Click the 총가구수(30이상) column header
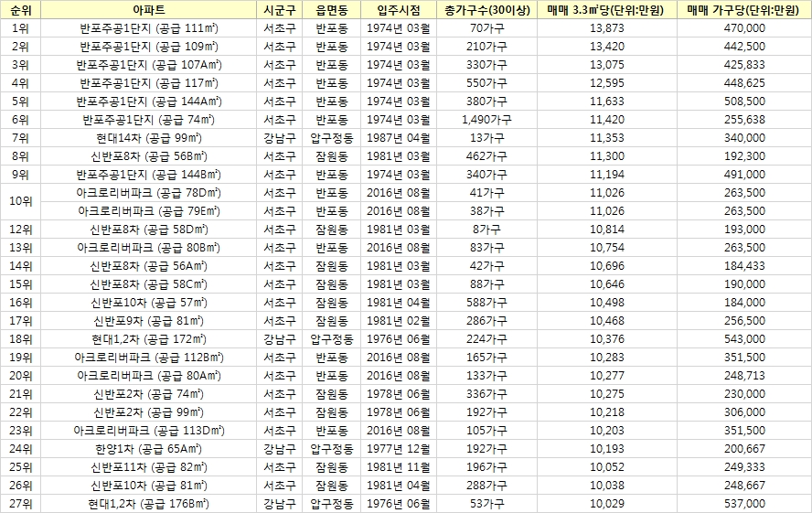The width and height of the screenshot is (812, 513). tap(486, 10)
